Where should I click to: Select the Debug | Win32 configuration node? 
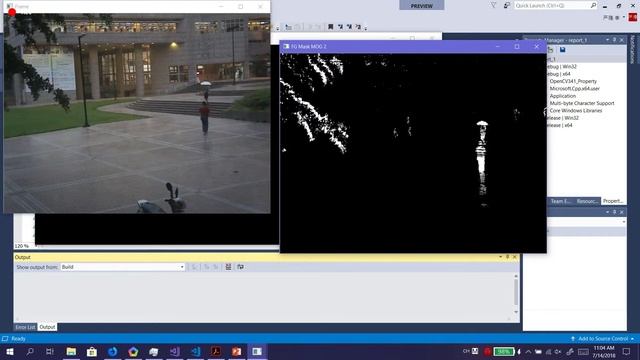[x=562, y=67]
